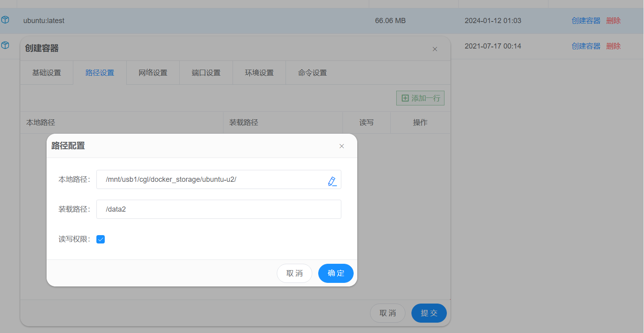Screen dimensions: 644x333
Task: Confirm path config with 确定 button
Action: (336, 273)
